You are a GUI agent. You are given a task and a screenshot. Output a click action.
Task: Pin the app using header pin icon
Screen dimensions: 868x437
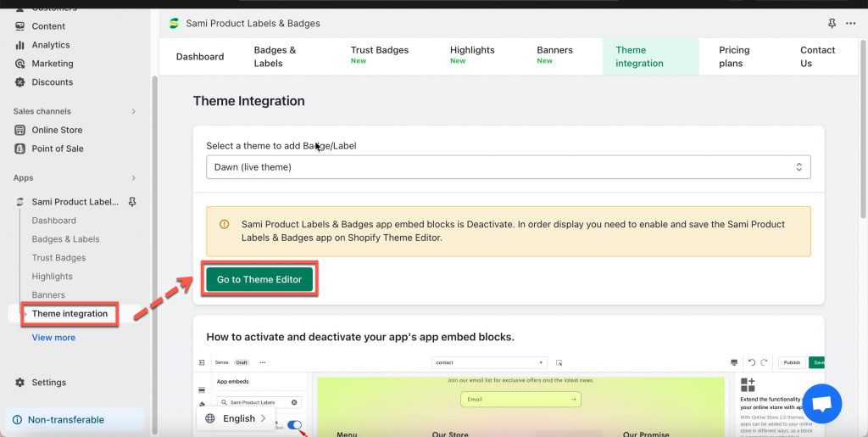pos(832,23)
